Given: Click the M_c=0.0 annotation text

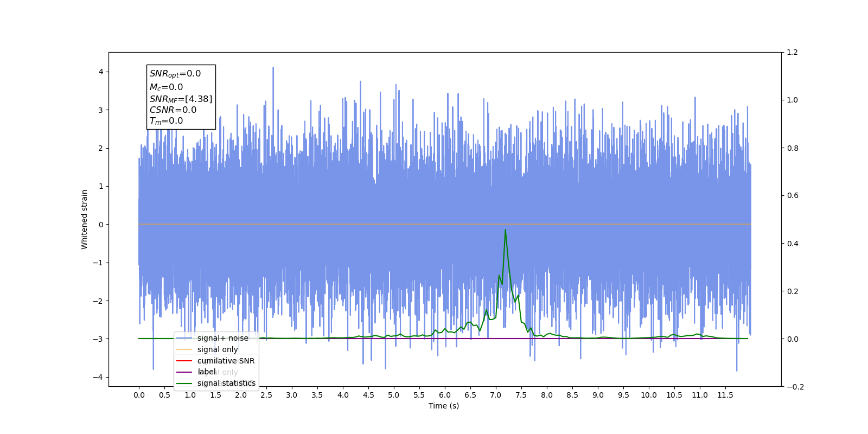Looking at the screenshot, I should click(x=167, y=87).
